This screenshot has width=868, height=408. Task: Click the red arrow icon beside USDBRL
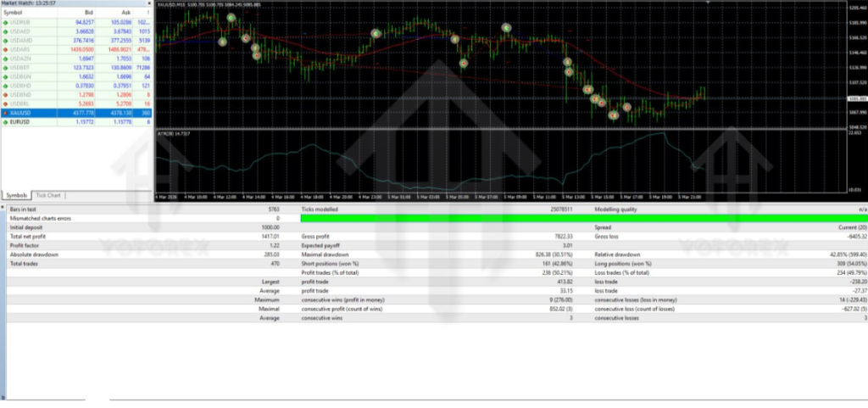tap(6, 103)
